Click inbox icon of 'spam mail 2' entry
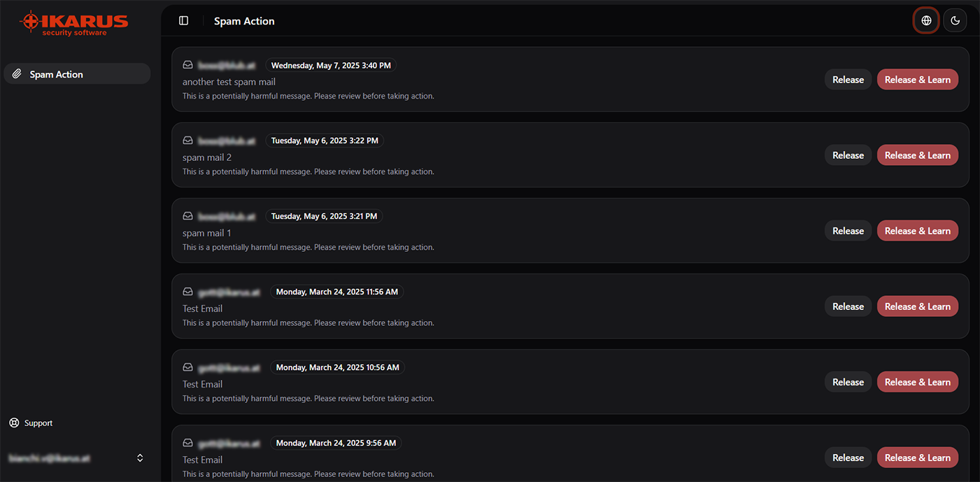 point(187,141)
